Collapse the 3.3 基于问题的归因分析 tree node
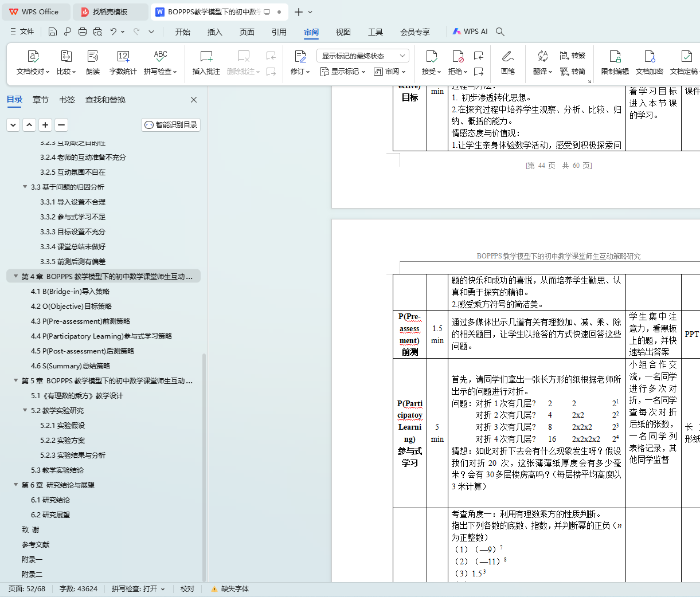The width and height of the screenshot is (700, 597). (25, 187)
